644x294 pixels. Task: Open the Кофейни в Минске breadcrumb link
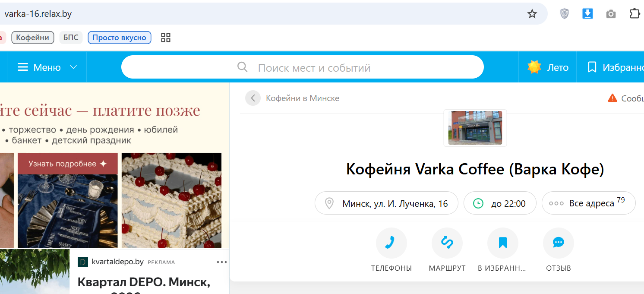(x=303, y=98)
